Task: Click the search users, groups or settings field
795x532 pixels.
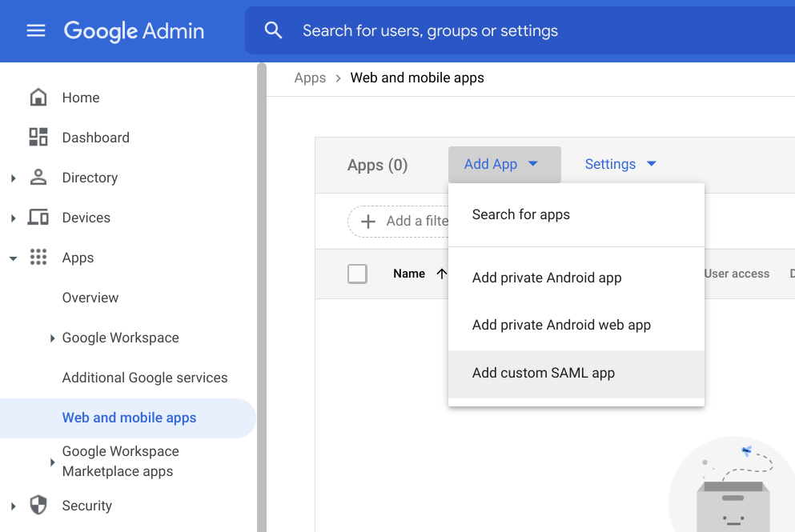Action: [520, 30]
